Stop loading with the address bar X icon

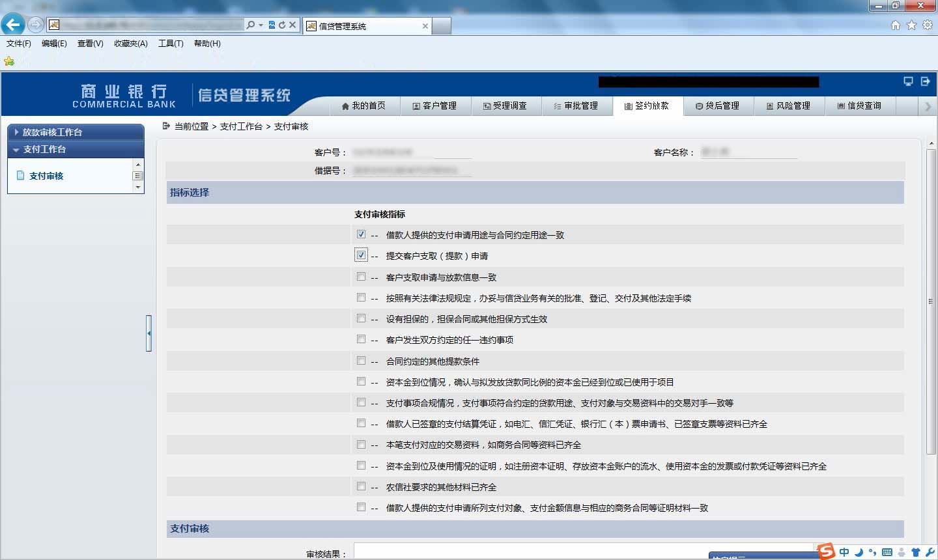tap(292, 25)
